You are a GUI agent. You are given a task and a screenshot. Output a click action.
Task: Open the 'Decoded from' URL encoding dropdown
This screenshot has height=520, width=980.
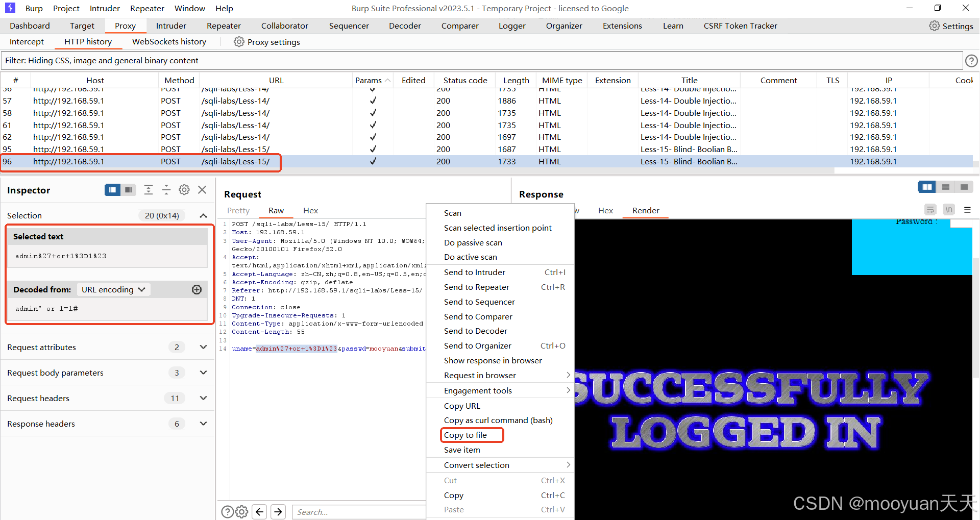click(x=113, y=289)
